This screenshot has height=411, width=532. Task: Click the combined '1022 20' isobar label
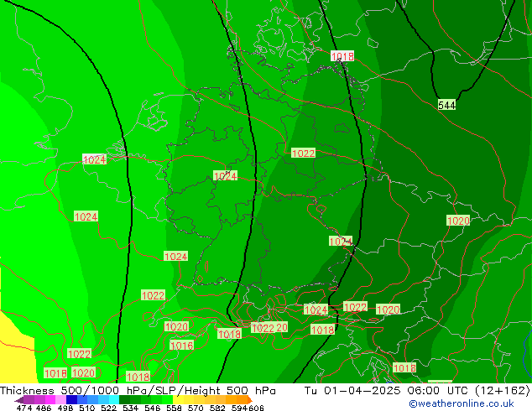click(269, 328)
